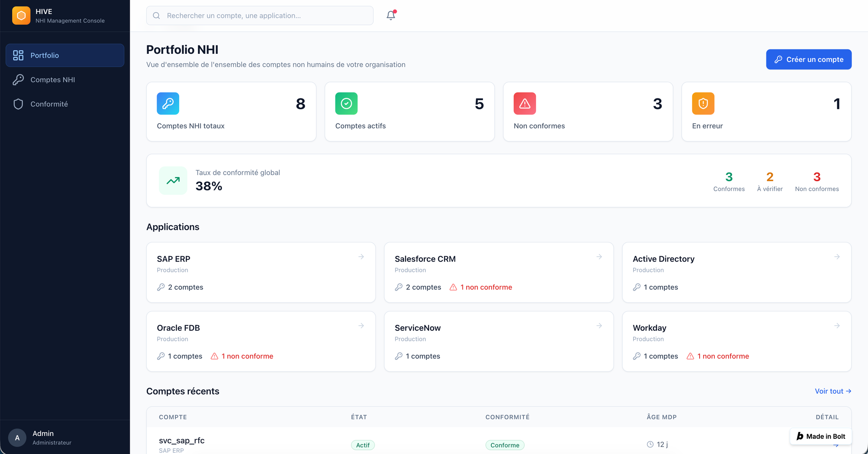868x454 pixels.
Task: Click the Créer un compte button
Action: click(809, 59)
